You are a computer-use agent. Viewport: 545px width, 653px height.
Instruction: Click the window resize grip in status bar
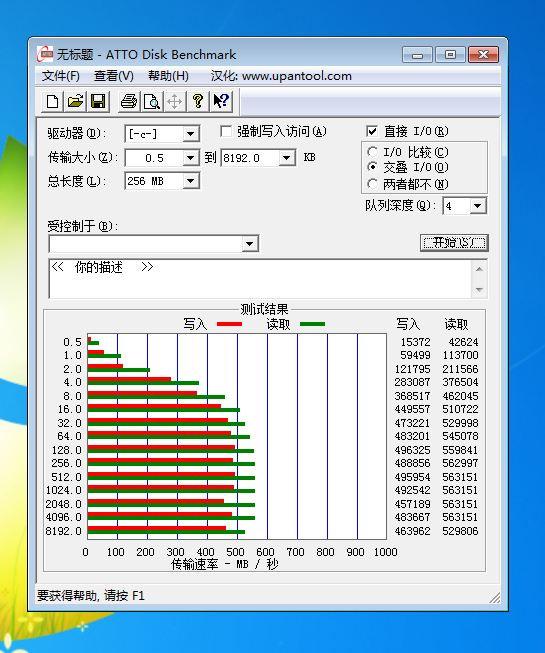coord(494,598)
